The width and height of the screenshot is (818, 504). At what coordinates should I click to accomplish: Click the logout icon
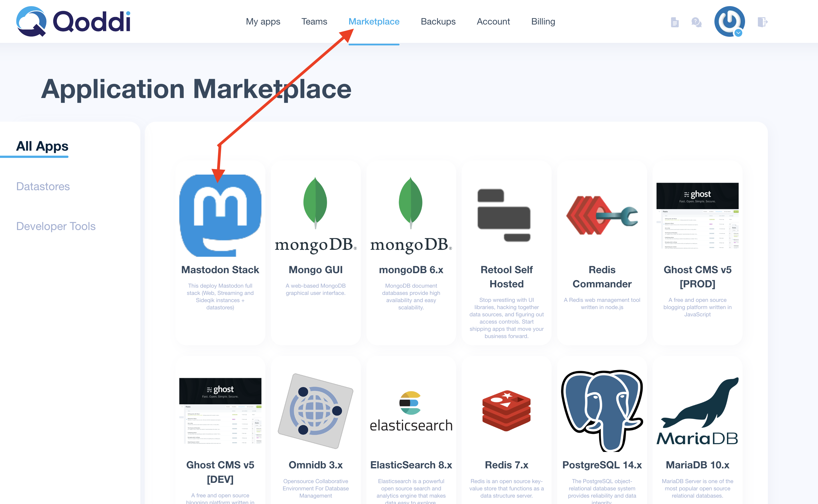762,22
